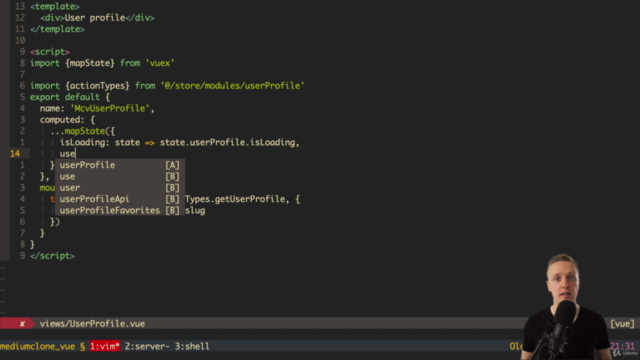Click the typed 'use' text at cursor
The height and width of the screenshot is (360, 640).
[x=67, y=154]
